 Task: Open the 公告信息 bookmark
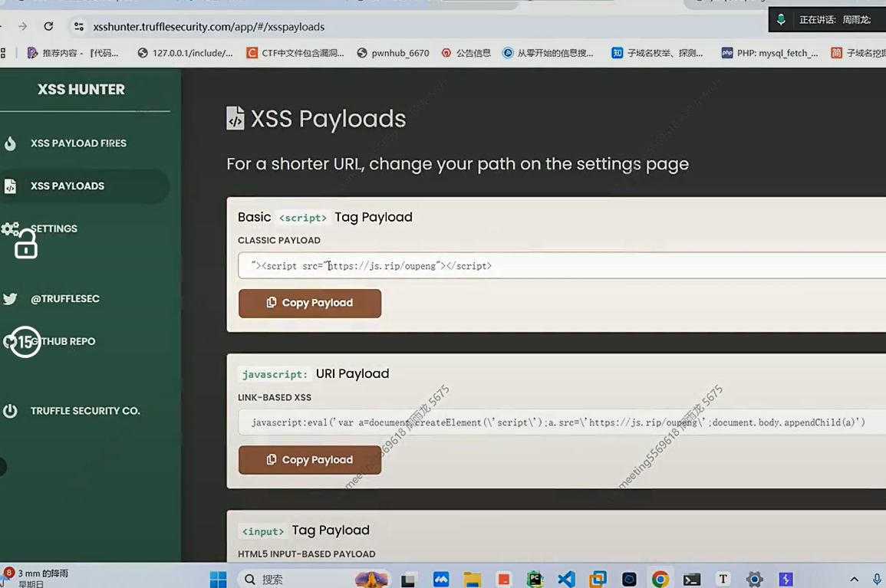pyautogui.click(x=466, y=53)
